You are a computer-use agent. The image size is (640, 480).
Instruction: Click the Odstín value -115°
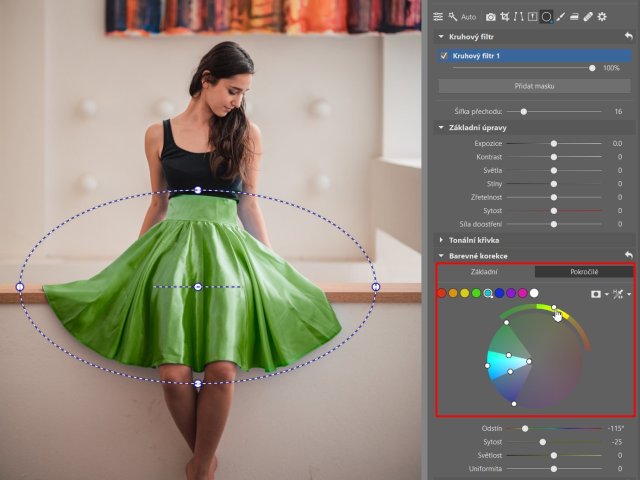coord(615,429)
